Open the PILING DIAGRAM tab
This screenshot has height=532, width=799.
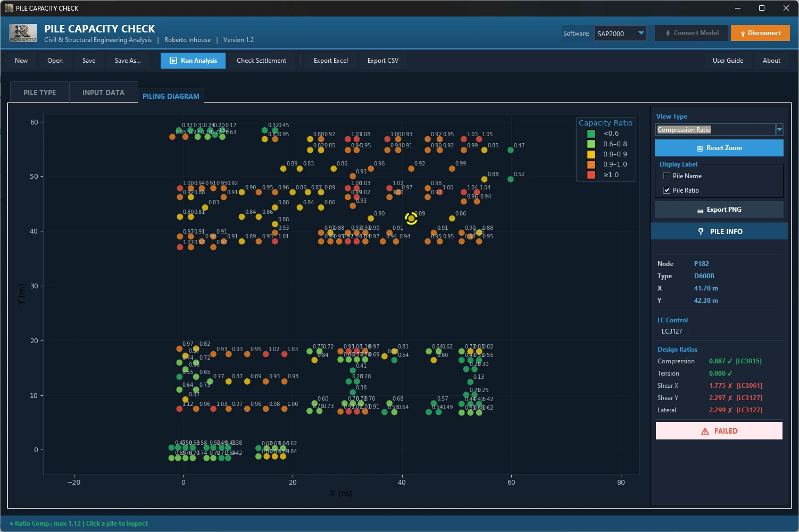171,96
